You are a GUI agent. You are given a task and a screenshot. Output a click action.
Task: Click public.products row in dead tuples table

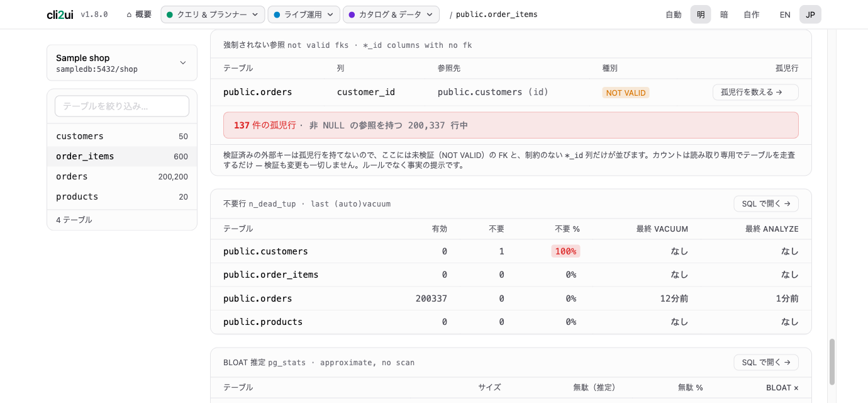click(x=511, y=322)
